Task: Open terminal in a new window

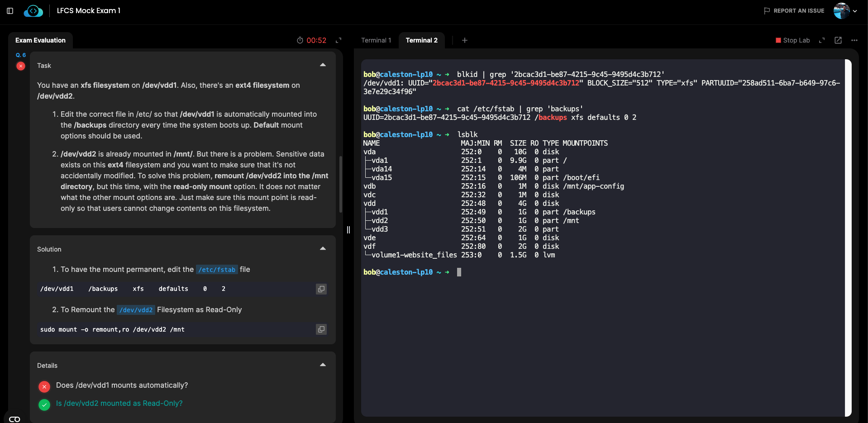Action: [838, 40]
